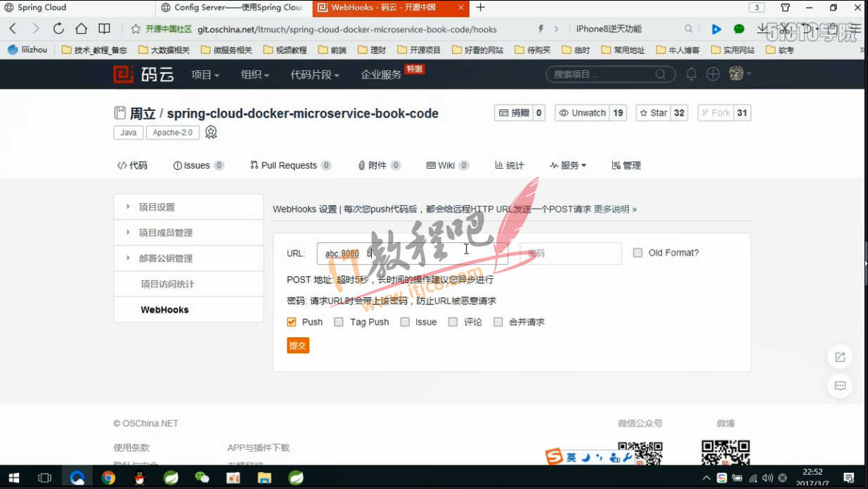Viewport: 868px width, 489px height.
Task: Open 企业服务 header link
Action: coord(381,74)
